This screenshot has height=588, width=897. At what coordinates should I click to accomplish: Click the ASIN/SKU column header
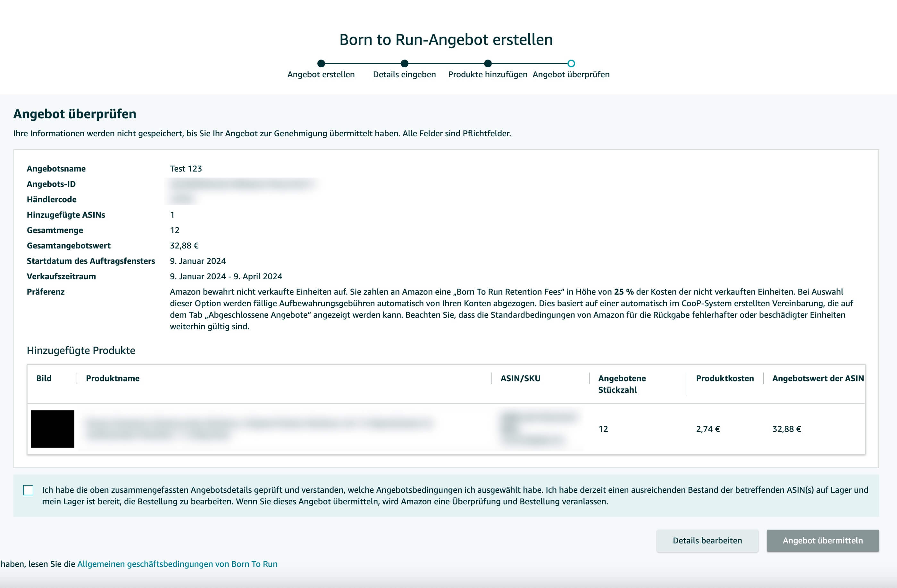(520, 378)
